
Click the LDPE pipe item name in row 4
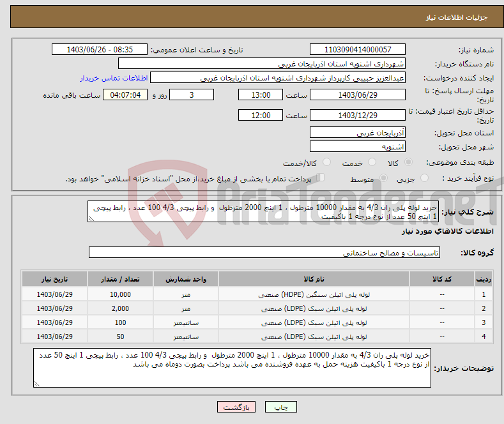pos(314,337)
